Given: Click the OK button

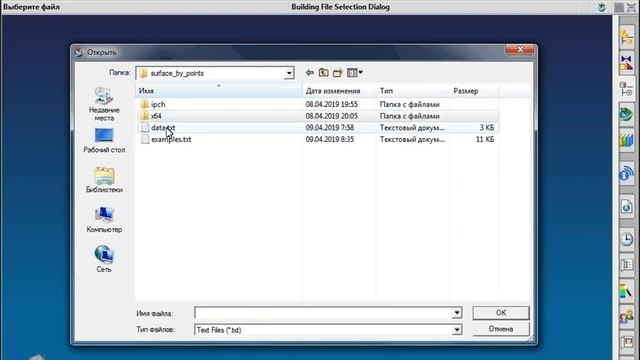Looking at the screenshot, I should pos(501,313).
